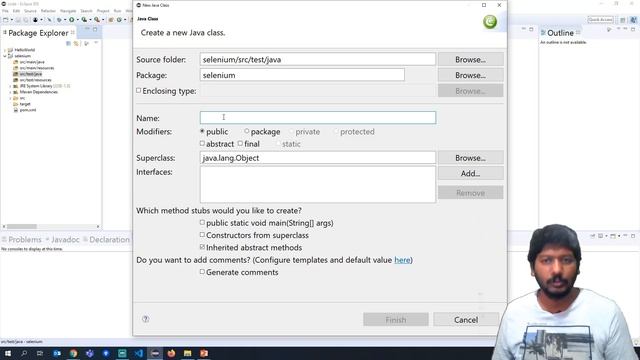Image resolution: width=640 pixels, height=360 pixels.
Task: Browse for the Package
Action: [x=470, y=75]
